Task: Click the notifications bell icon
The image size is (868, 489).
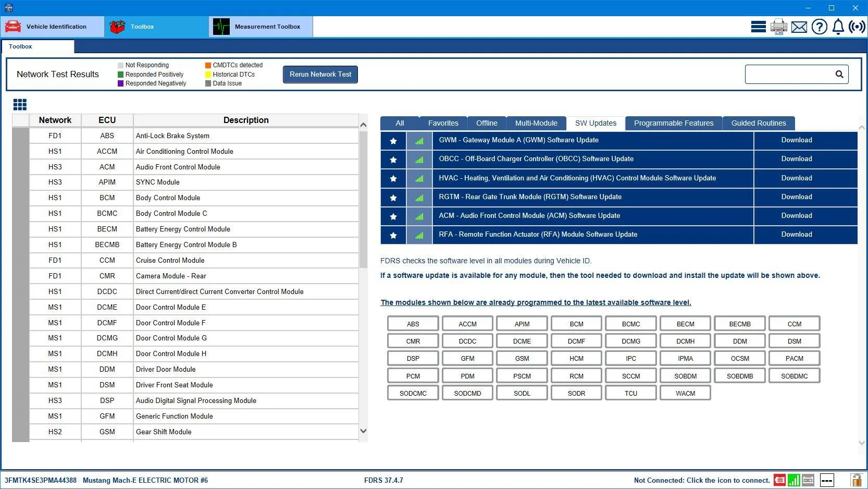Action: pos(838,27)
